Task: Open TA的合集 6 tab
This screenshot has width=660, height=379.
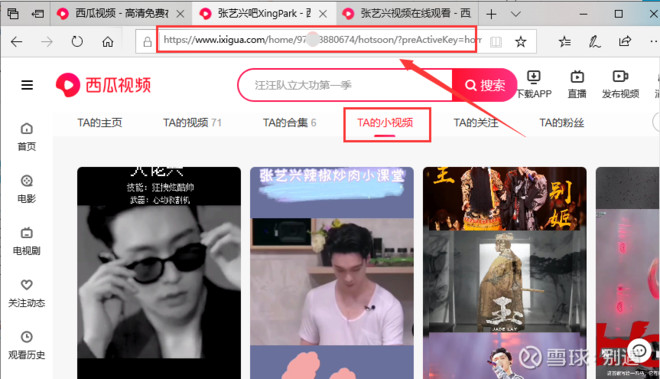Action: click(290, 123)
